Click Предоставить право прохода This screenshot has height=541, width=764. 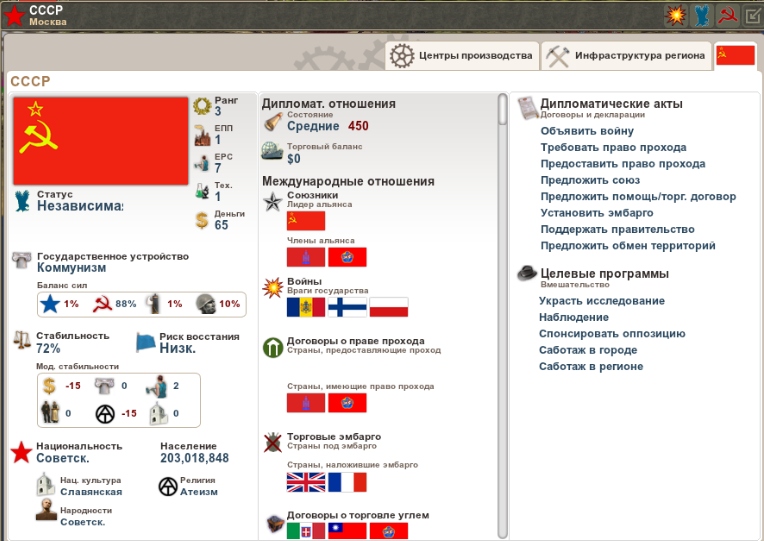[x=622, y=164]
